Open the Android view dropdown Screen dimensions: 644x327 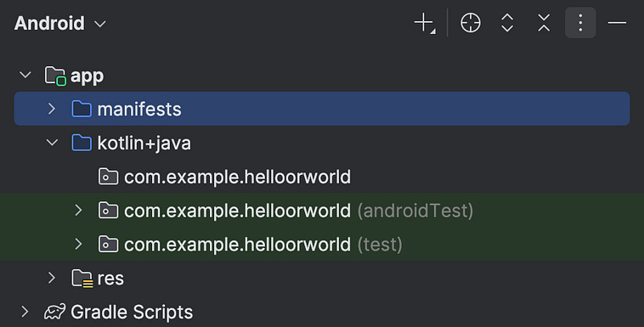click(x=60, y=23)
